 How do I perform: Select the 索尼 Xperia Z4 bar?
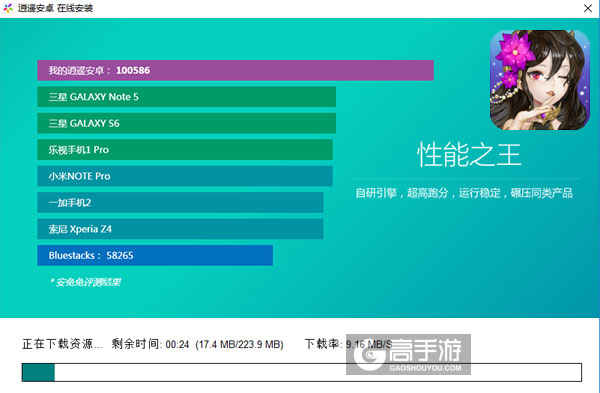point(180,229)
